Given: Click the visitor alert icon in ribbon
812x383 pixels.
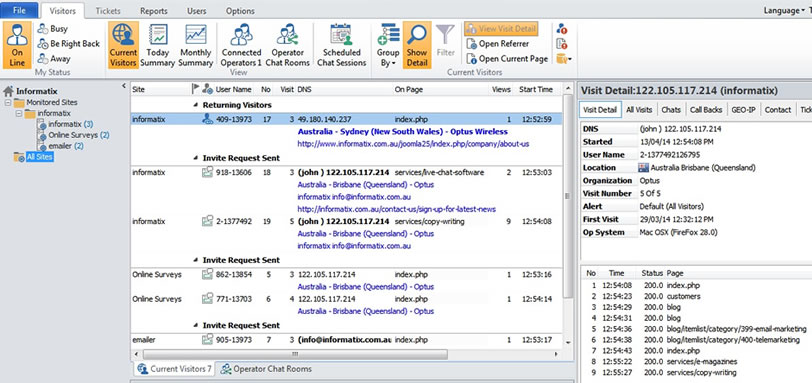Looking at the screenshot, I should (561, 29).
